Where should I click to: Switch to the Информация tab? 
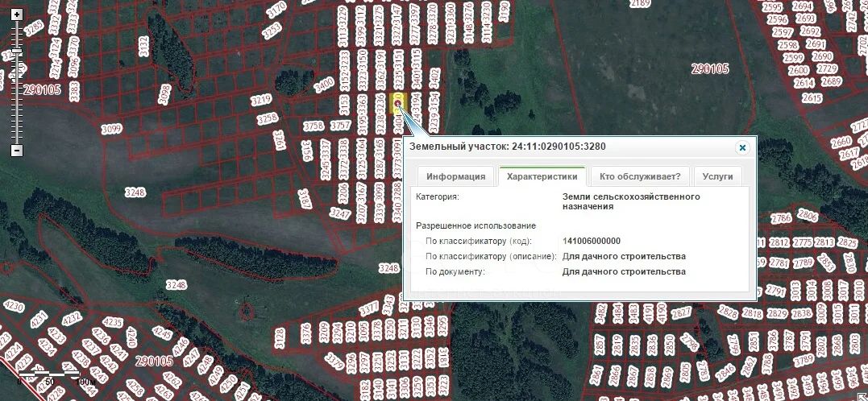(455, 176)
